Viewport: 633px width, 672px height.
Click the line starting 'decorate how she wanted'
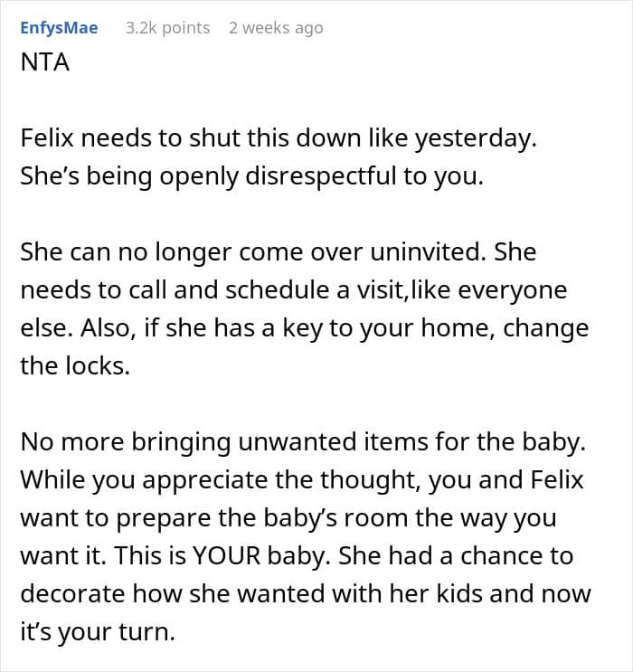tap(306, 594)
